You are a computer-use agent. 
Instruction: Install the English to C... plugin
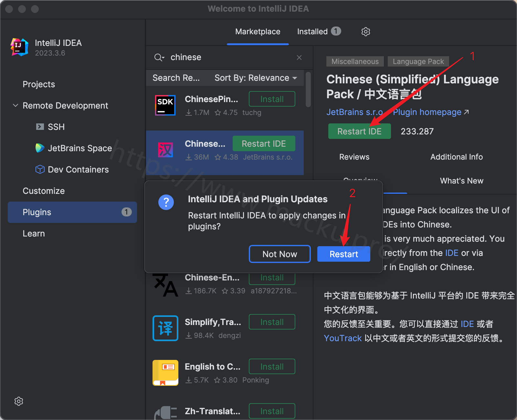pyautogui.click(x=272, y=366)
